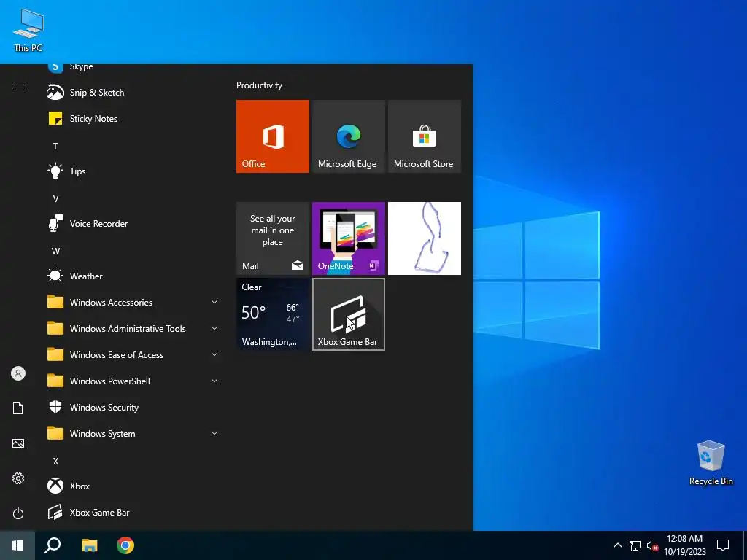
Task: Open the Weather app in list
Action: pos(133,276)
